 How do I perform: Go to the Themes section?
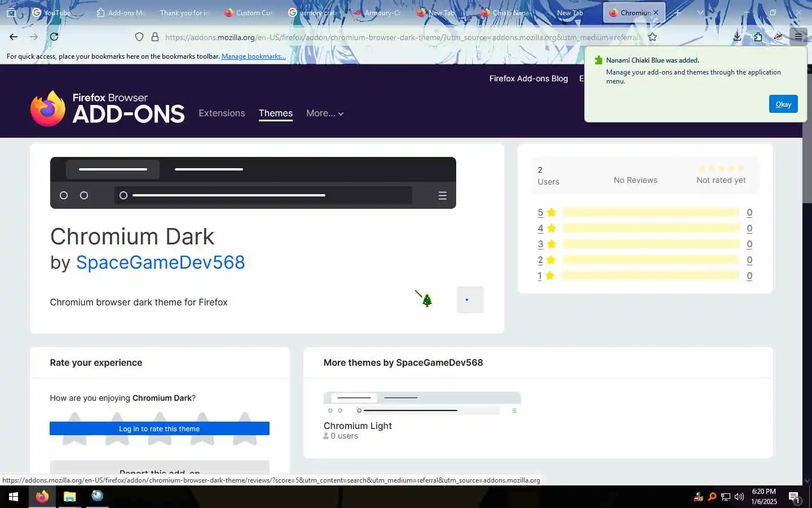pyautogui.click(x=276, y=113)
